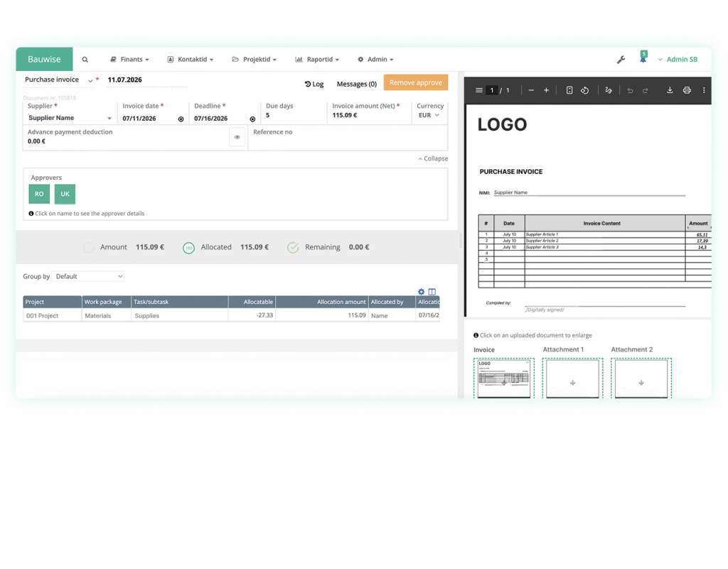Show hidden value with the eye toggle
Viewport: 728px width, 569px height.
pos(237,136)
